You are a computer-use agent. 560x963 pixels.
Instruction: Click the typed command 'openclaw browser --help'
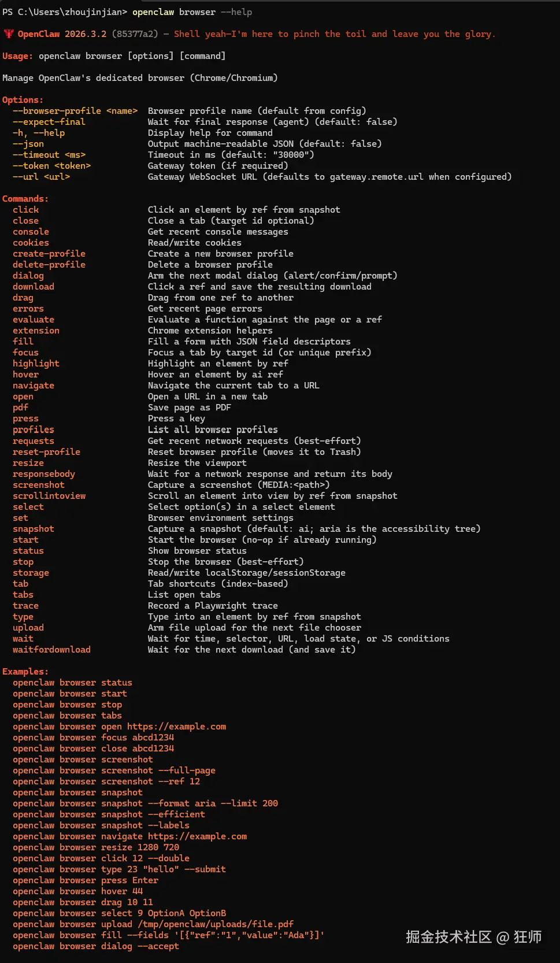point(192,12)
